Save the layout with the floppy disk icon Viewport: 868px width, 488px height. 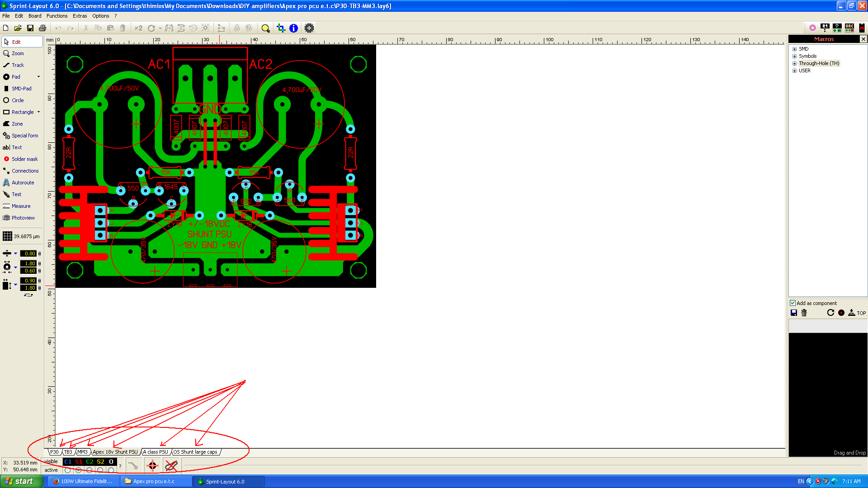point(30,28)
